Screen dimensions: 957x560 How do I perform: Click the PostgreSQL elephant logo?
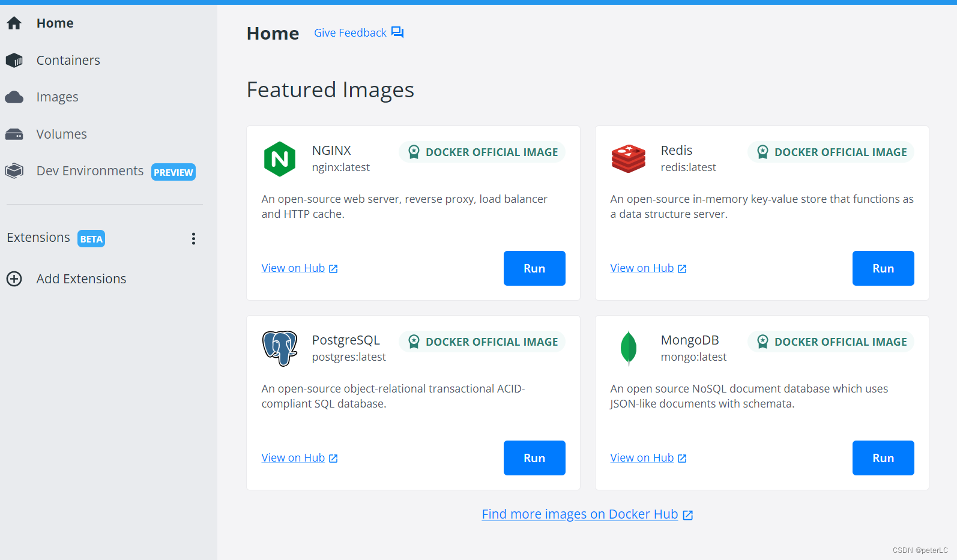(280, 348)
